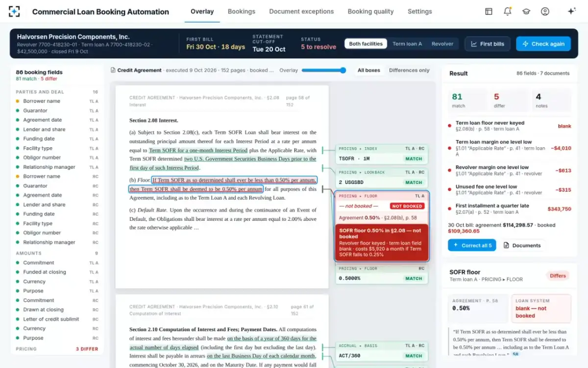
Task: Open Unused fee one level low issue
Action: [x=510, y=189]
